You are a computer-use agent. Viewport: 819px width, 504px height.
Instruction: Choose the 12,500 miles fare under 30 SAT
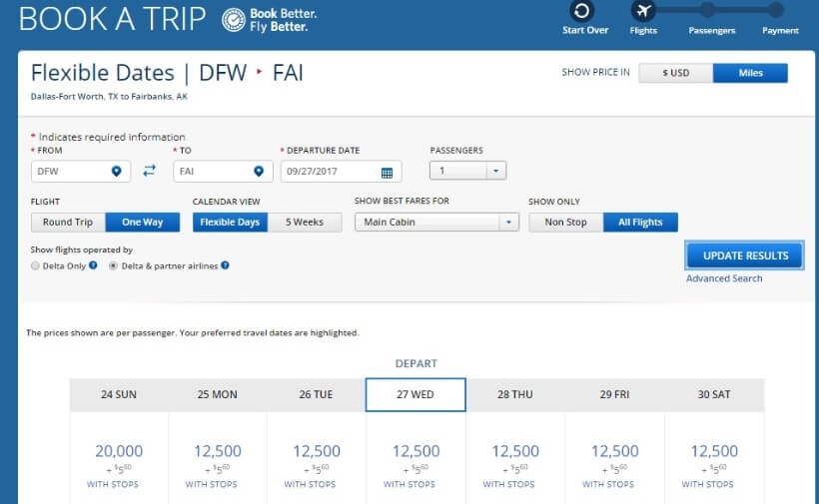[714, 451]
